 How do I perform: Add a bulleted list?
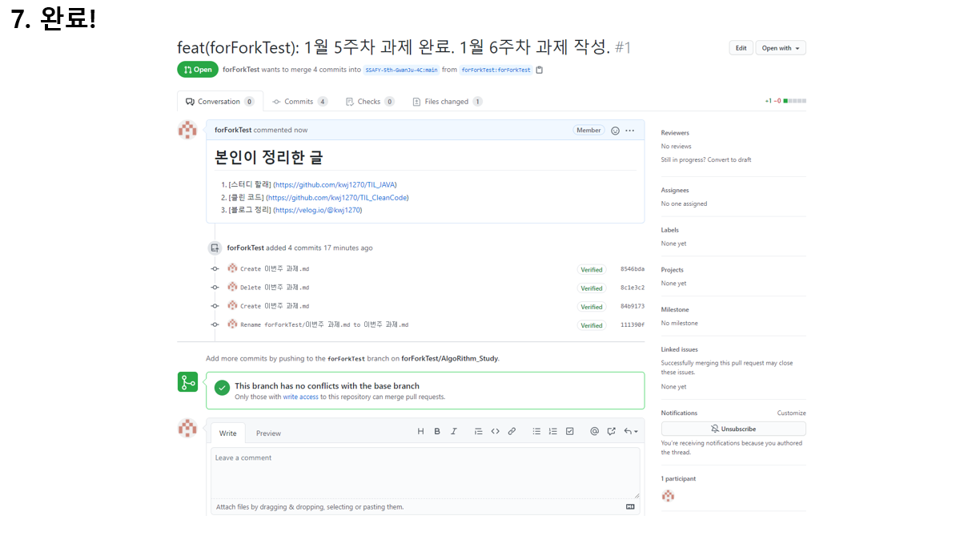[536, 431]
